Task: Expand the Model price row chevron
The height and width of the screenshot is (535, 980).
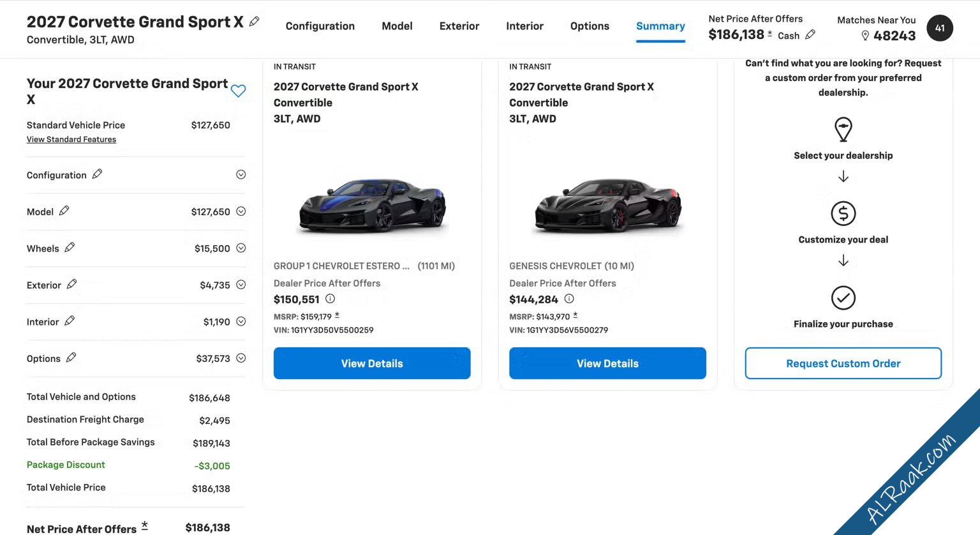Action: 241,211
